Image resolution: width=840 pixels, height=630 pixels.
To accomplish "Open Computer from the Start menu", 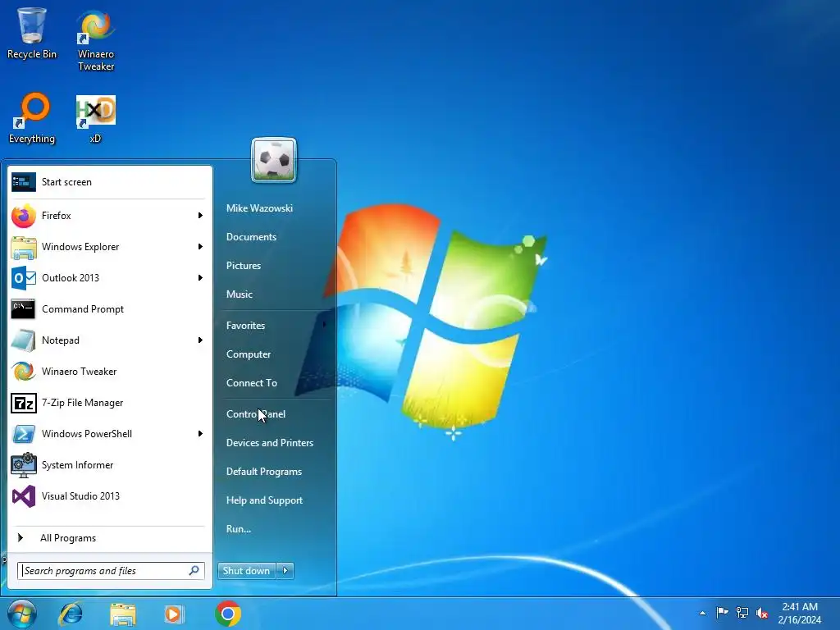I will click(249, 354).
